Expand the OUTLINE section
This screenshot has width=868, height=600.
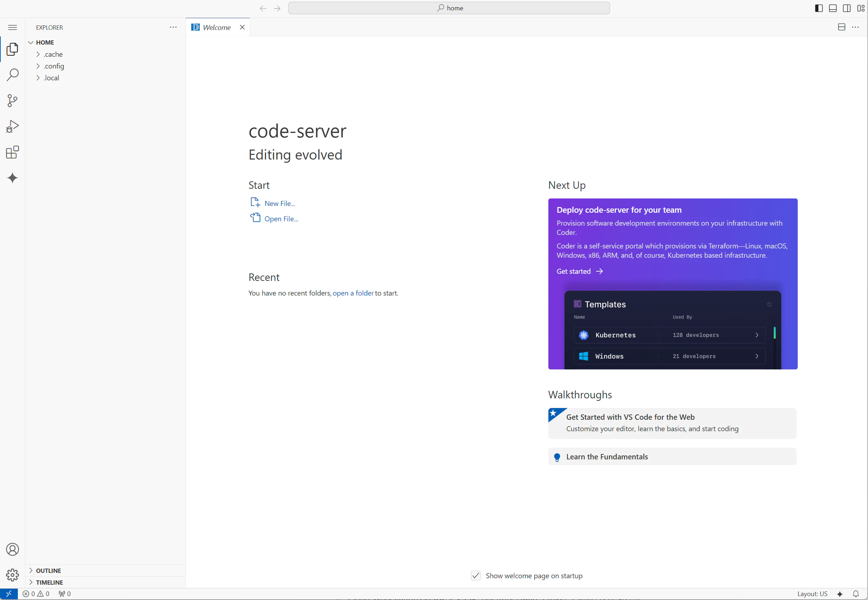point(105,570)
